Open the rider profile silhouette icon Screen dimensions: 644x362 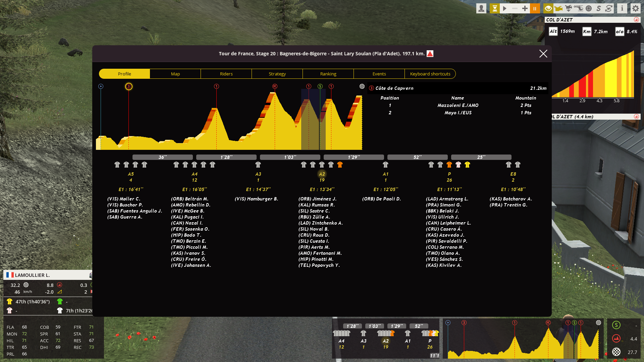point(481,8)
